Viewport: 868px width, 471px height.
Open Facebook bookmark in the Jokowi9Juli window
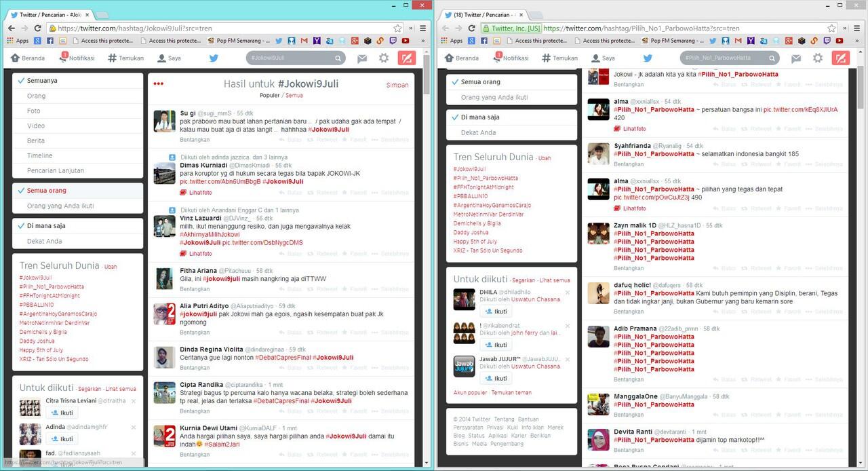[x=50, y=41]
